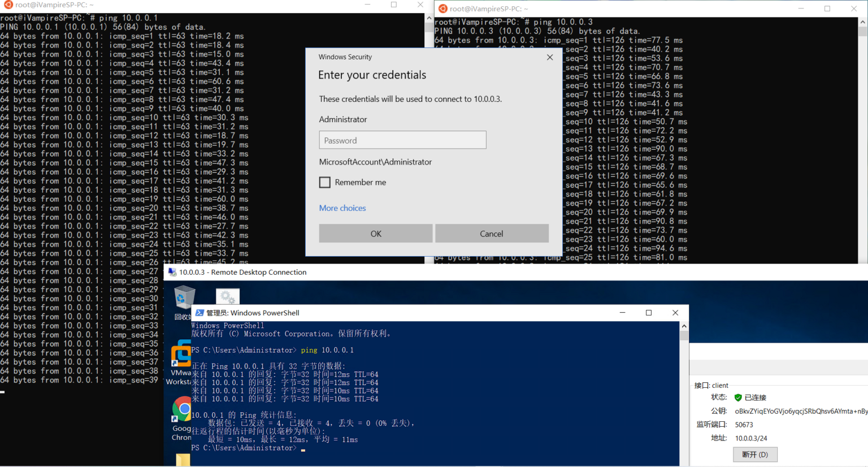Click the left terminal scrollbar up arrow
Viewport: 868px width, 467px height.
pyautogui.click(x=429, y=18)
